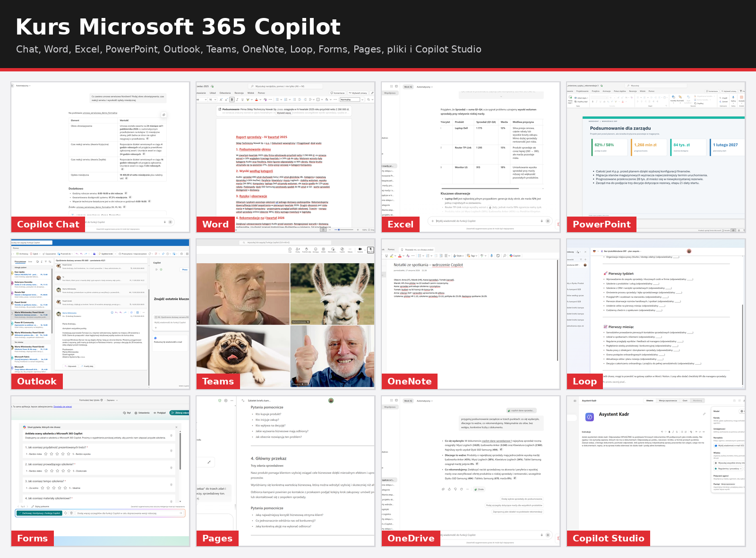Click the Word search box Wyszukaj narzędzia
This screenshot has width=756, height=558.
(x=285, y=87)
